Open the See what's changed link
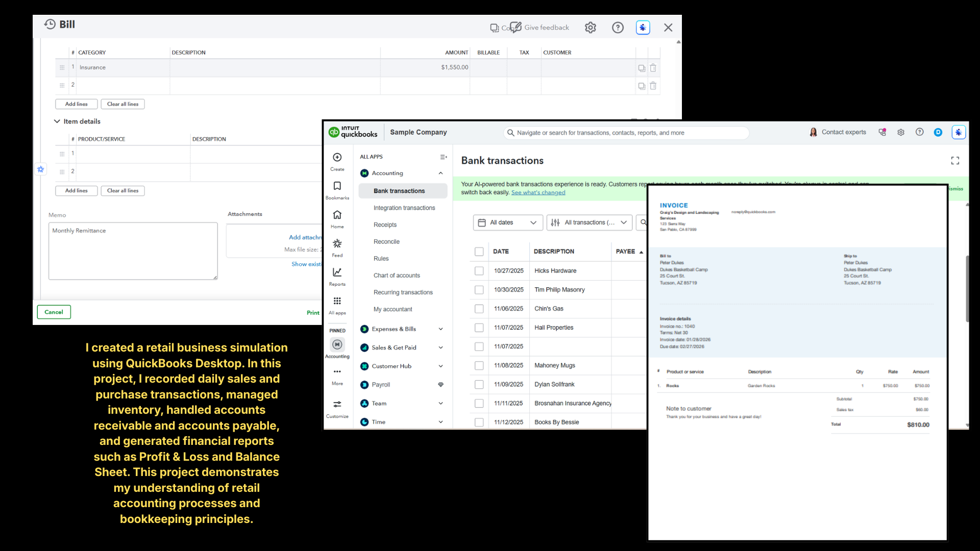Screen dimensions: 980x551 (x=538, y=193)
